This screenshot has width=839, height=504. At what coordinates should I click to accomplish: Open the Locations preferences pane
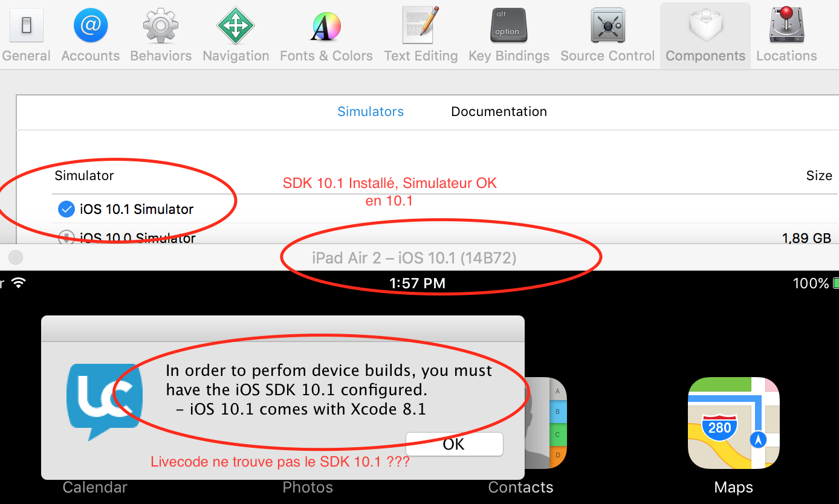coord(786,34)
